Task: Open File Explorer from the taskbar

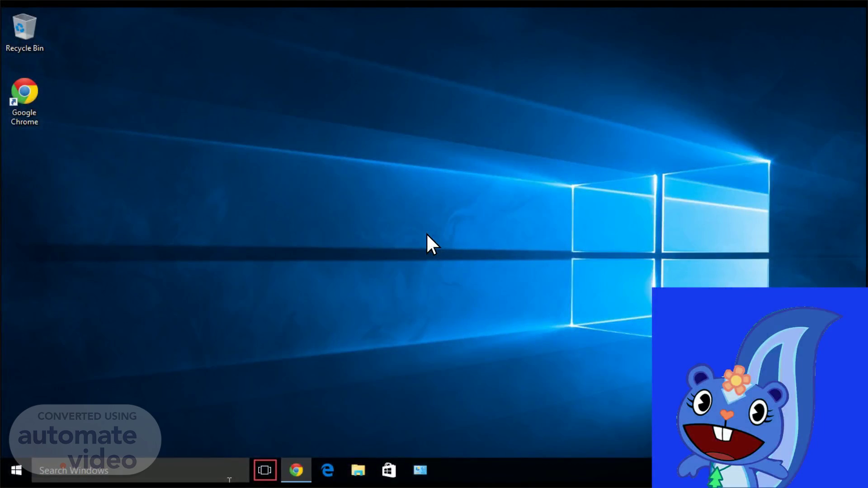Action: point(358,470)
